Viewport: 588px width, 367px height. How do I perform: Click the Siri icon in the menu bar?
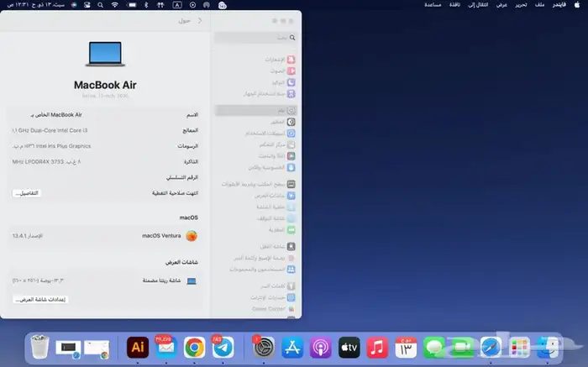pyautogui.click(x=74, y=5)
